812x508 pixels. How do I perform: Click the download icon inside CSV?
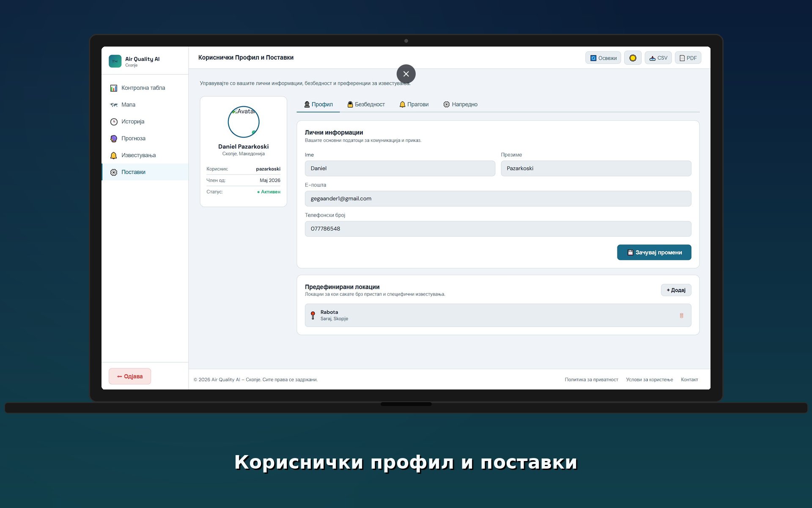coord(653,58)
